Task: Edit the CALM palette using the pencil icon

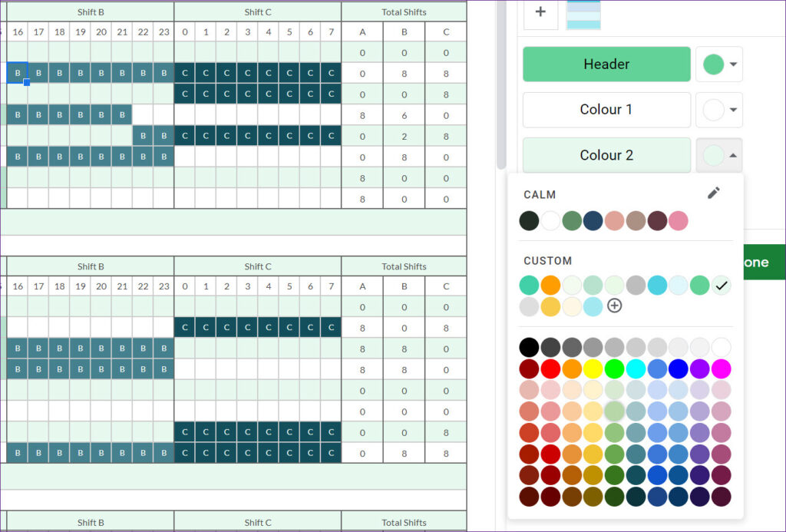Action: pos(714,193)
